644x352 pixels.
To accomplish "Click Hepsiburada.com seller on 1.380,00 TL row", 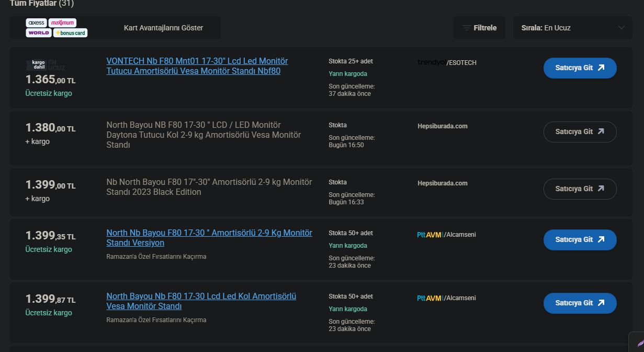I will coord(443,126).
